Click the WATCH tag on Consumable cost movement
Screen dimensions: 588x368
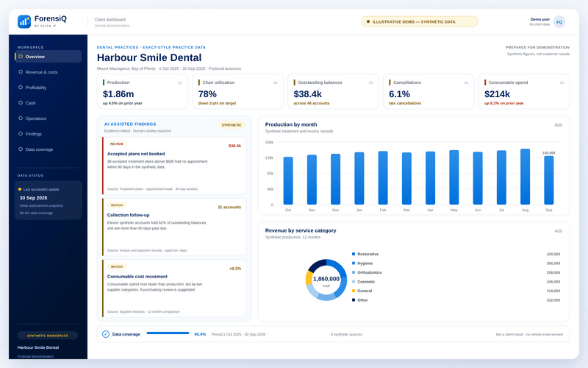(x=117, y=266)
